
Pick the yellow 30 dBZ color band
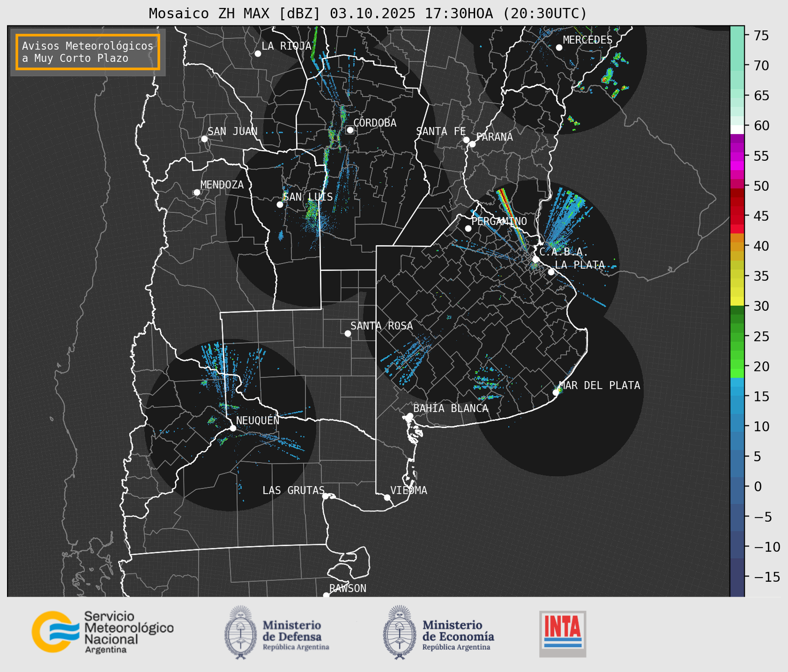pyautogui.click(x=737, y=302)
